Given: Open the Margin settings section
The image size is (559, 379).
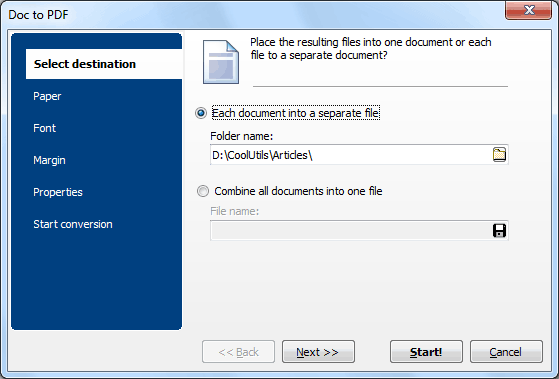Looking at the screenshot, I should click(49, 160).
